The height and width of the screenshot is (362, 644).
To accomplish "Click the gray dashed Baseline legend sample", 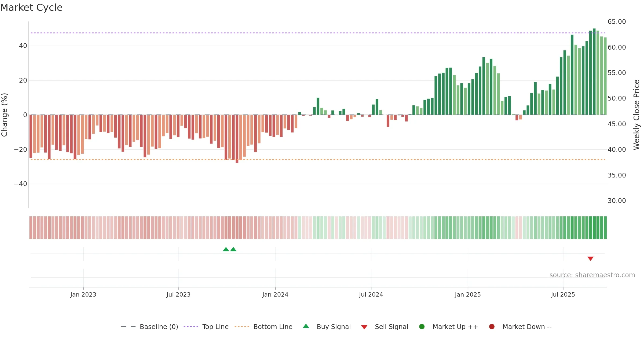I will (128, 327).
